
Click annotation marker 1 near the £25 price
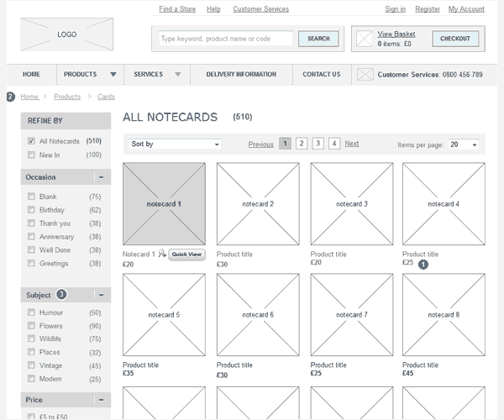point(423,265)
